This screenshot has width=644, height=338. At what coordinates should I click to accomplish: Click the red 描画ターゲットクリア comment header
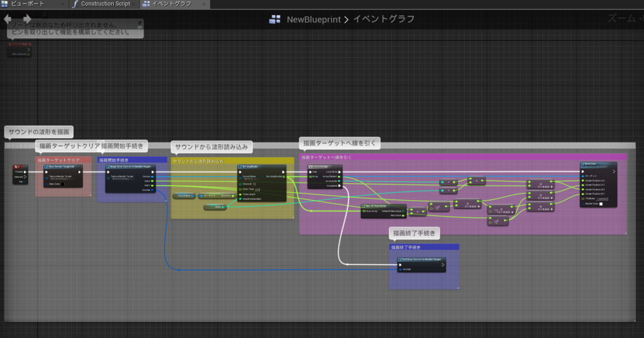point(64,160)
